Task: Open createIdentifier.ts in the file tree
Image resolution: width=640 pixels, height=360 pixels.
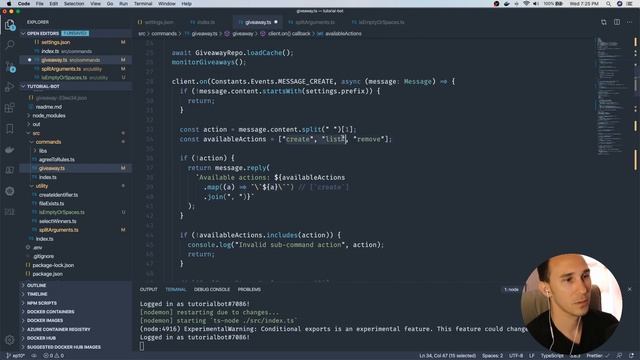Action: 58,195
